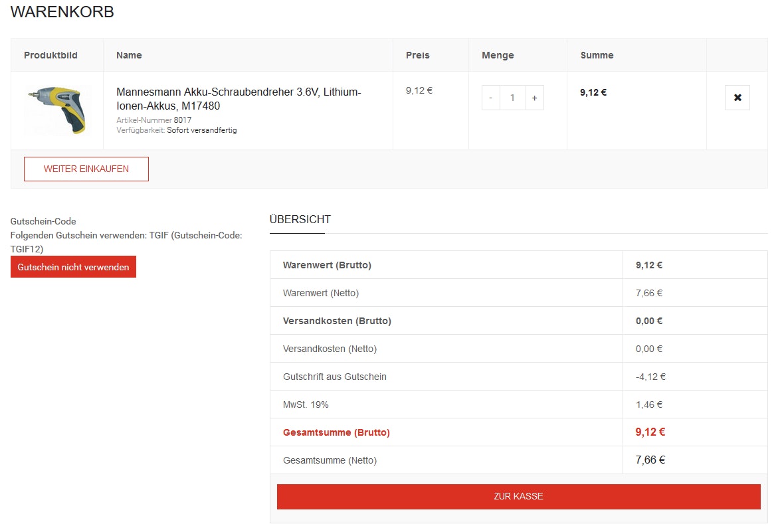782x532 pixels.
Task: Click the Gesamtsumme (Brutto) red label
Action: 336,432
